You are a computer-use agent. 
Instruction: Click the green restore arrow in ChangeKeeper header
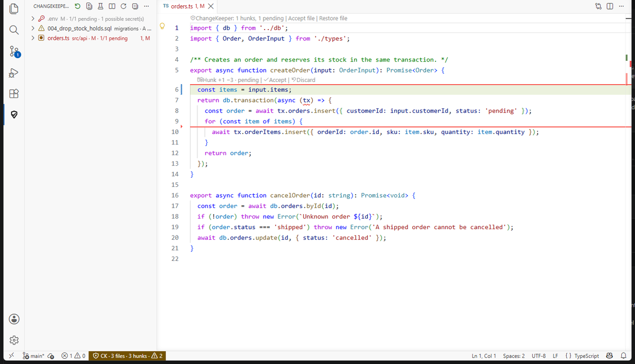[x=78, y=6]
